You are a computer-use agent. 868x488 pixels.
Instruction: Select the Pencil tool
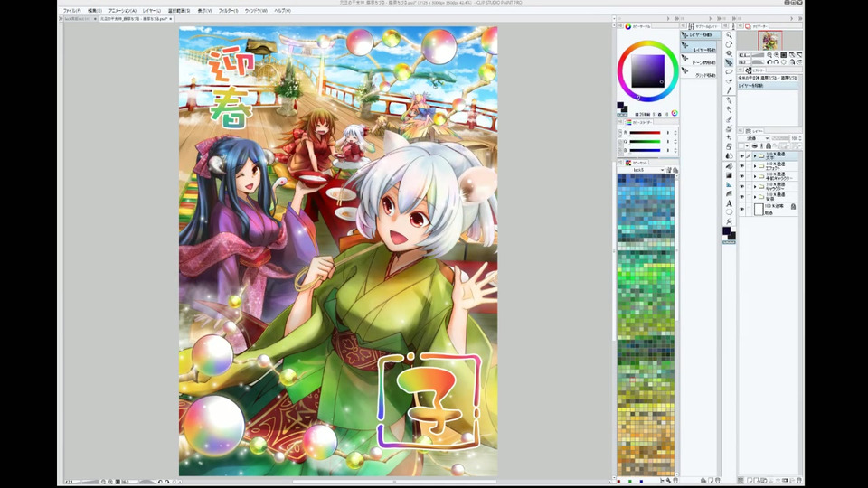729,109
